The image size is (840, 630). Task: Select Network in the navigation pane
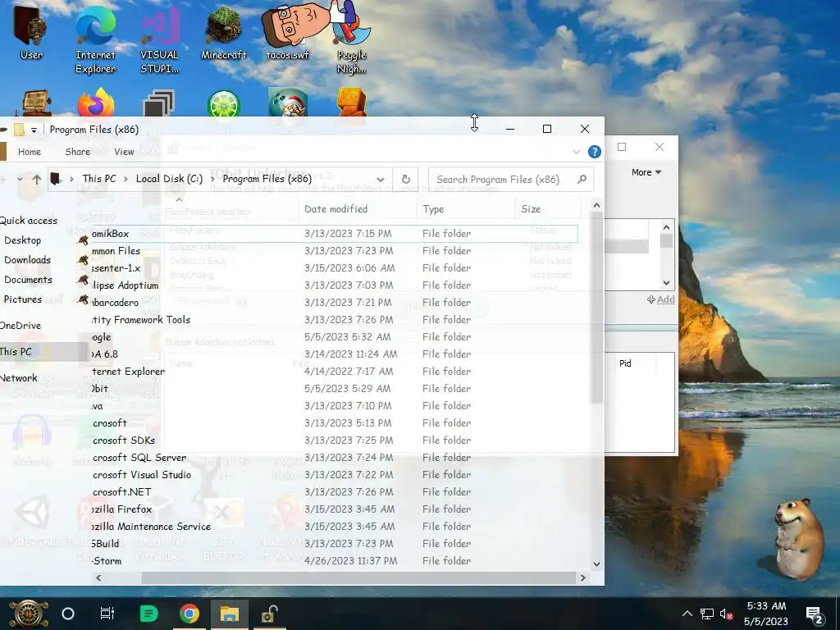(x=19, y=378)
